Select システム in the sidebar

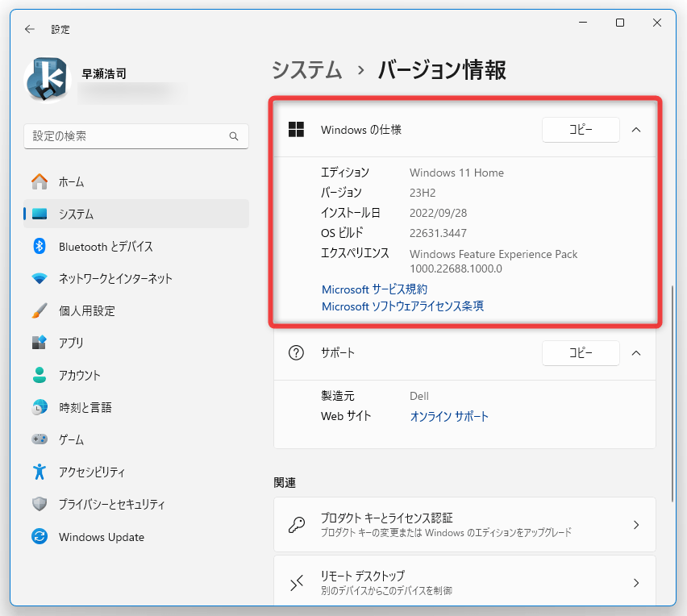tap(136, 214)
